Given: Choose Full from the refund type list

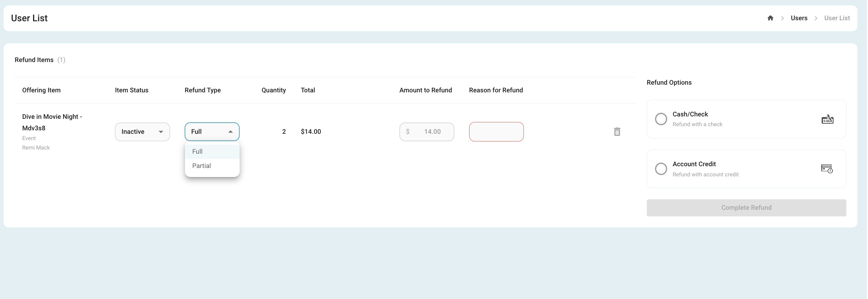Looking at the screenshot, I should [x=212, y=152].
